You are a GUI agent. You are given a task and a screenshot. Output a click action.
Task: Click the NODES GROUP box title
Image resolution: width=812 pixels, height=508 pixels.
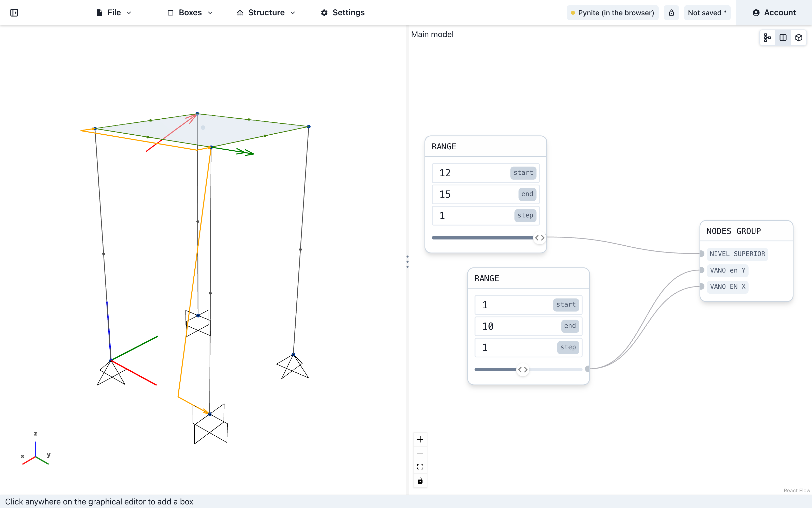click(x=734, y=231)
